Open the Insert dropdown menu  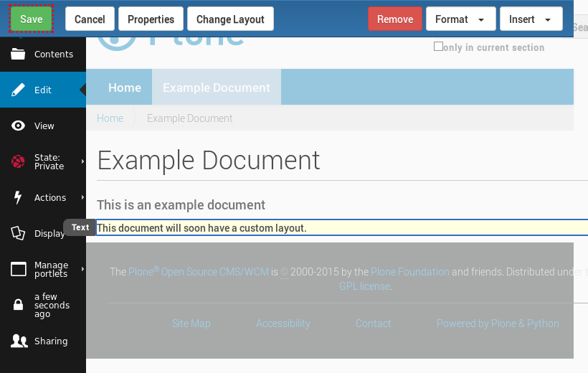pyautogui.click(x=531, y=19)
